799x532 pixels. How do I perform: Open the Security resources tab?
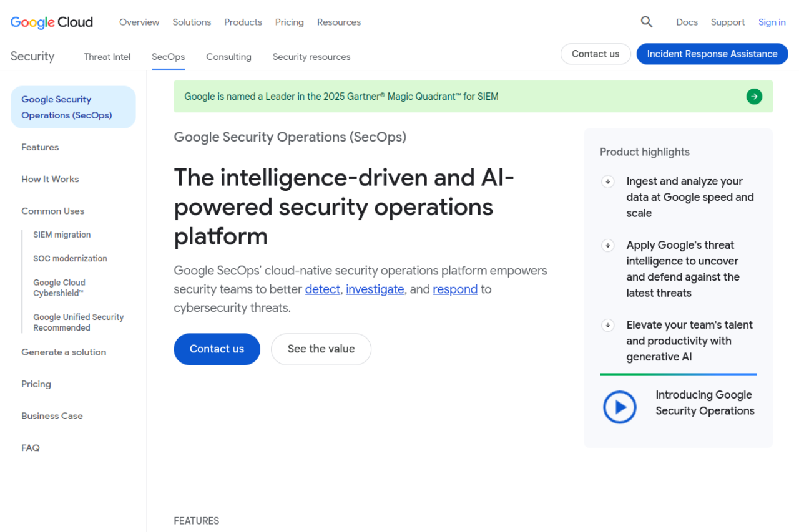[x=311, y=57]
